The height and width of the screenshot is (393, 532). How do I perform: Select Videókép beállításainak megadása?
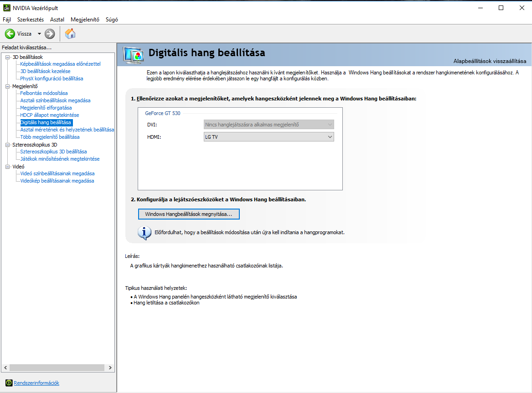pyautogui.click(x=57, y=181)
